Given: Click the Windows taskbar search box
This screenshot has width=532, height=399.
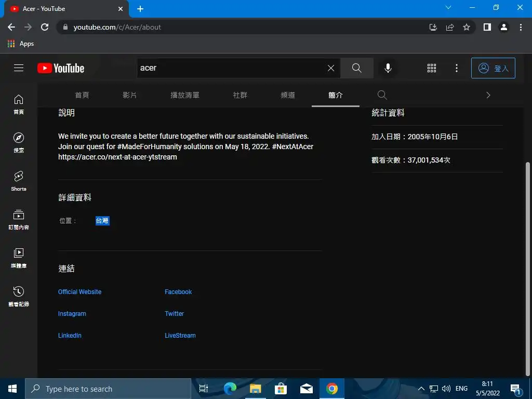Looking at the screenshot, I should [108, 389].
